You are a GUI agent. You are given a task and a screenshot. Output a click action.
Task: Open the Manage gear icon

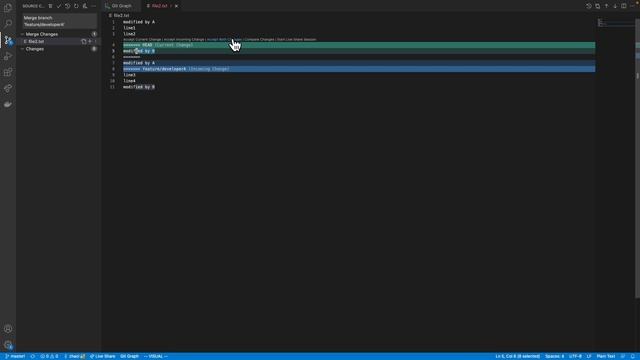coord(8,345)
